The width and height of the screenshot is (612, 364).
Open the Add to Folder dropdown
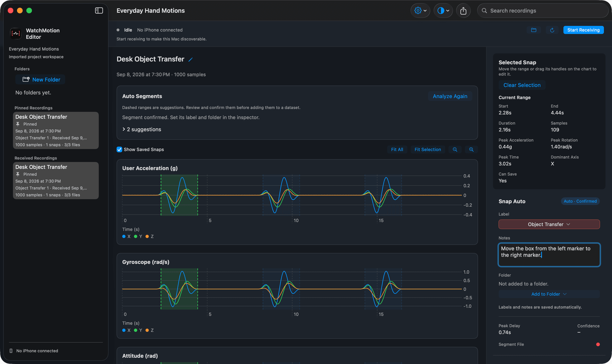tap(549, 294)
